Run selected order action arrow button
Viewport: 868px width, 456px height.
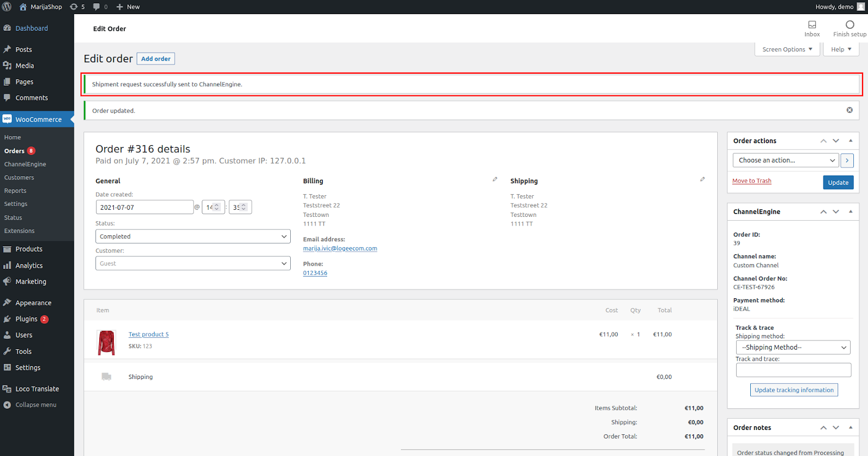coord(846,160)
